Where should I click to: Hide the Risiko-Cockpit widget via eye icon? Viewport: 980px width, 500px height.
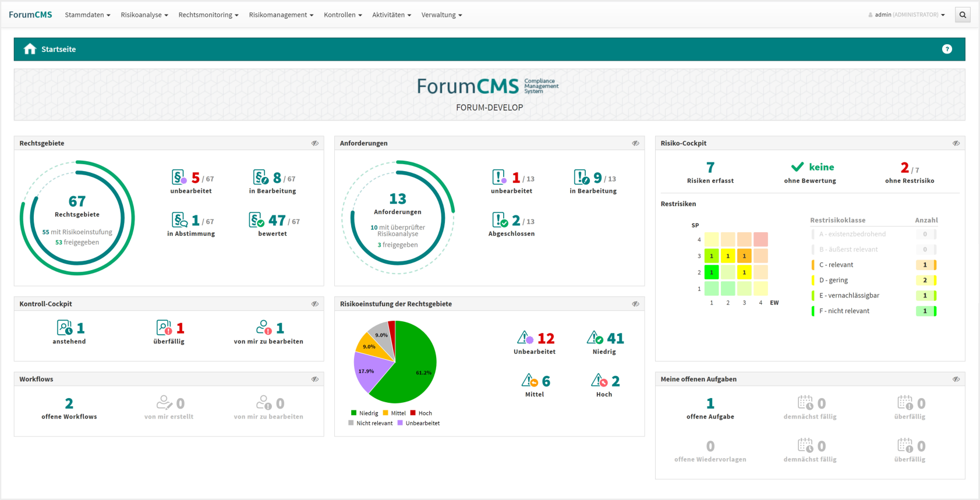tap(956, 143)
